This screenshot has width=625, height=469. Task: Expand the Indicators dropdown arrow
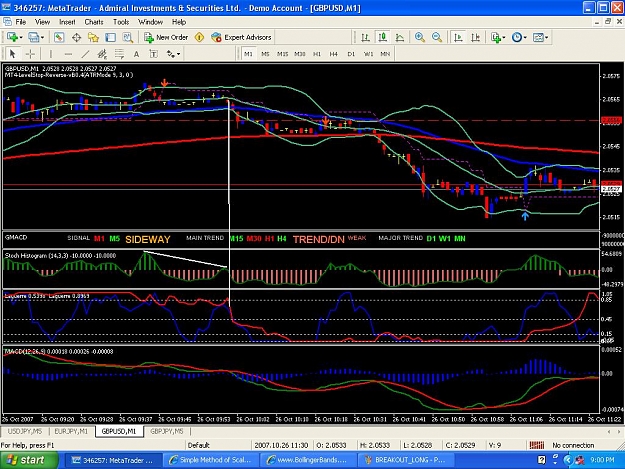point(504,37)
